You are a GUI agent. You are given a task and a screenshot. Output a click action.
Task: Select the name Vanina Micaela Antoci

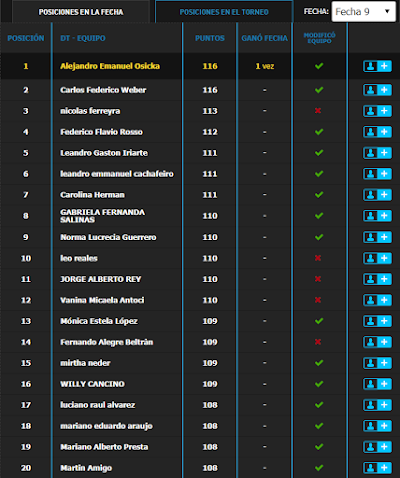pyautogui.click(x=102, y=300)
